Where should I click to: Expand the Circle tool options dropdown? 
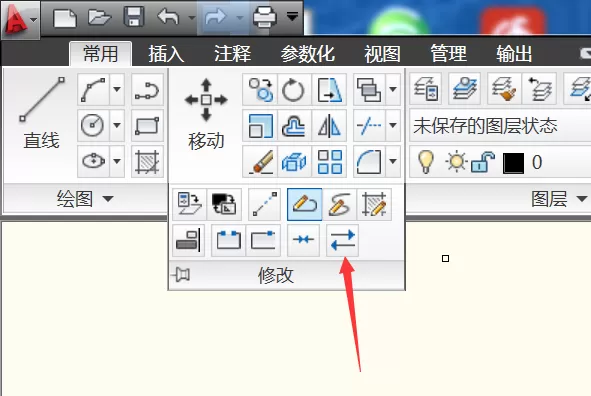[x=117, y=125]
